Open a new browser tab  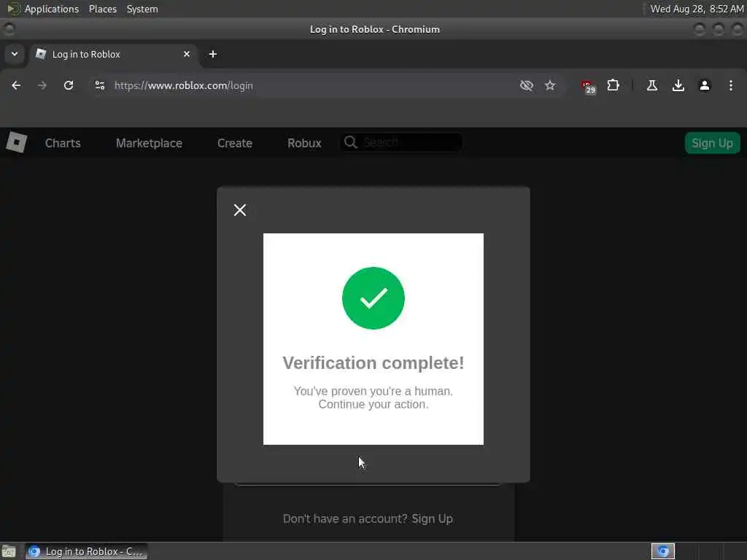213,54
